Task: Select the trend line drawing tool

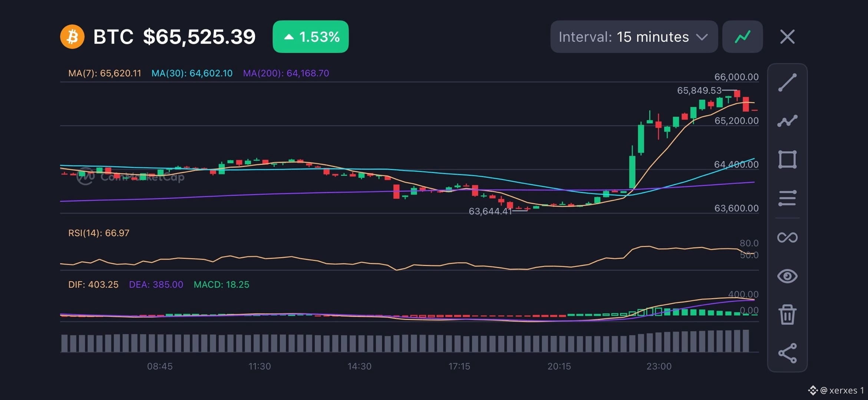Action: 787,82
